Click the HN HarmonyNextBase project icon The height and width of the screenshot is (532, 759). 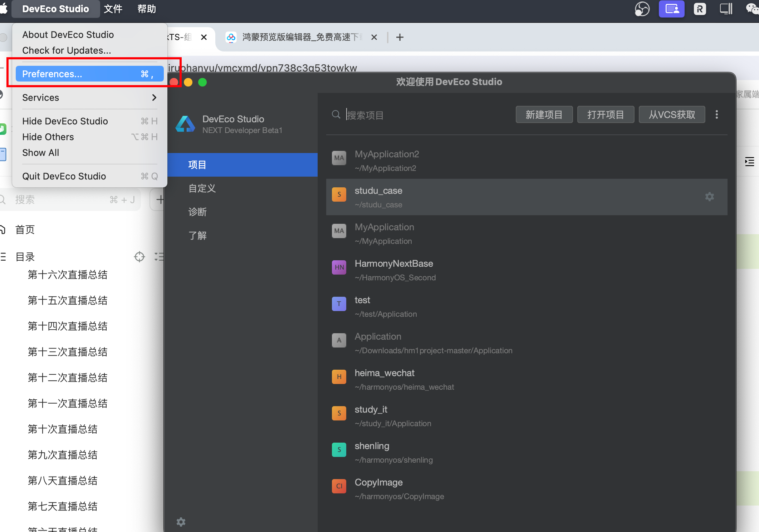point(339,267)
